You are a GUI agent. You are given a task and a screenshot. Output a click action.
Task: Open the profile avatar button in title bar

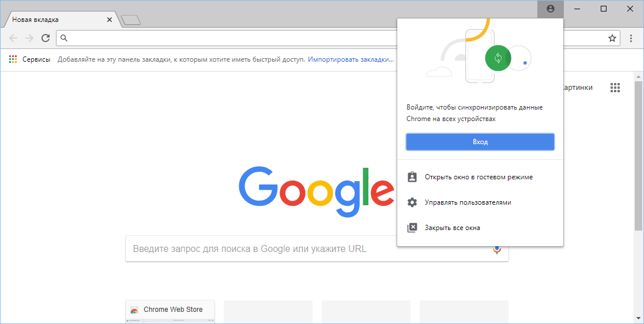(551, 9)
